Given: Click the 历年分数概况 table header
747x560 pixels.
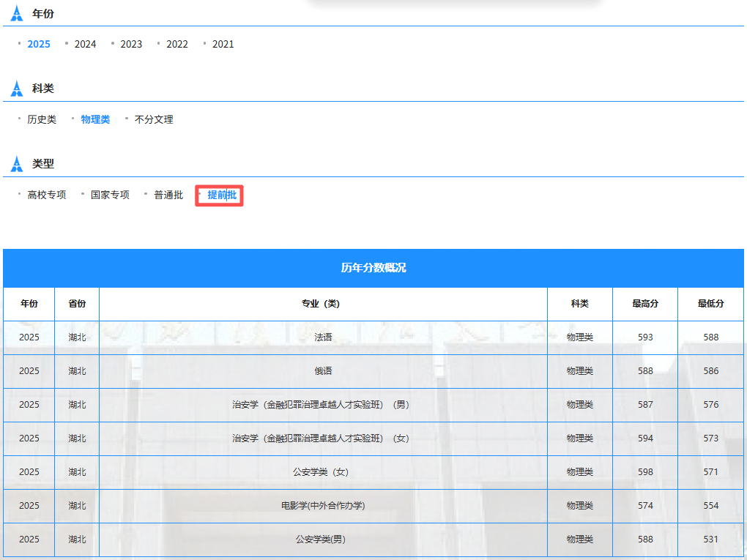Looking at the screenshot, I should click(x=373, y=268).
